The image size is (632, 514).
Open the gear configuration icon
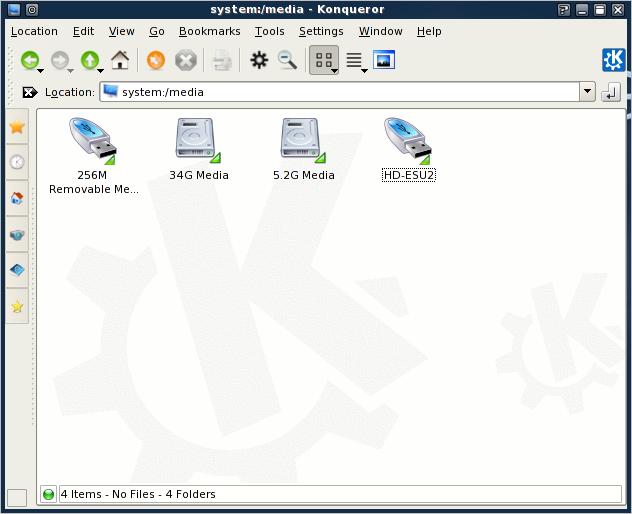coord(259,60)
